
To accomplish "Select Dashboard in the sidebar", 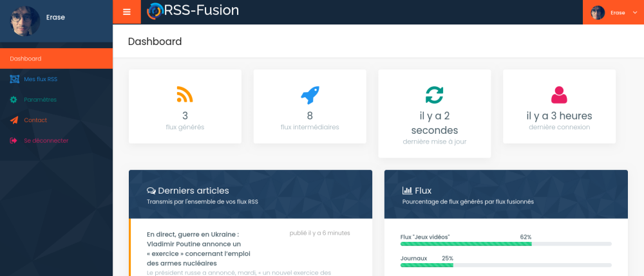I will tap(56, 59).
